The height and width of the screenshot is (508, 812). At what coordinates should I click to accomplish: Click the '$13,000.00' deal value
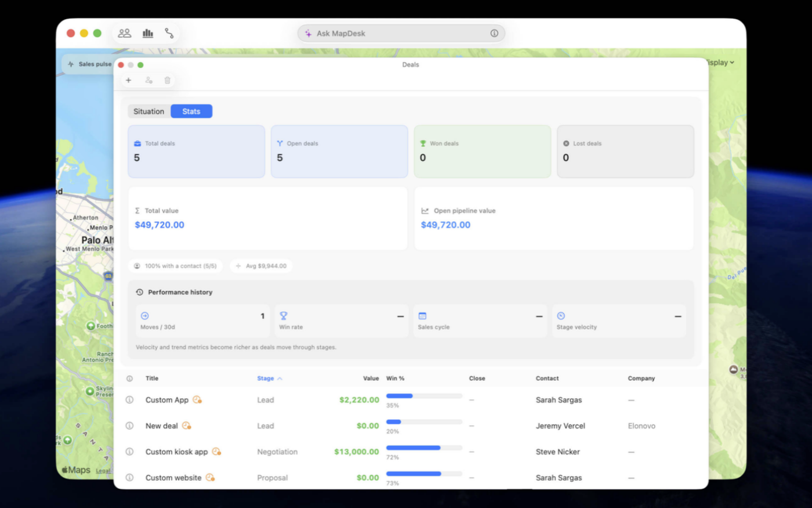(357, 452)
